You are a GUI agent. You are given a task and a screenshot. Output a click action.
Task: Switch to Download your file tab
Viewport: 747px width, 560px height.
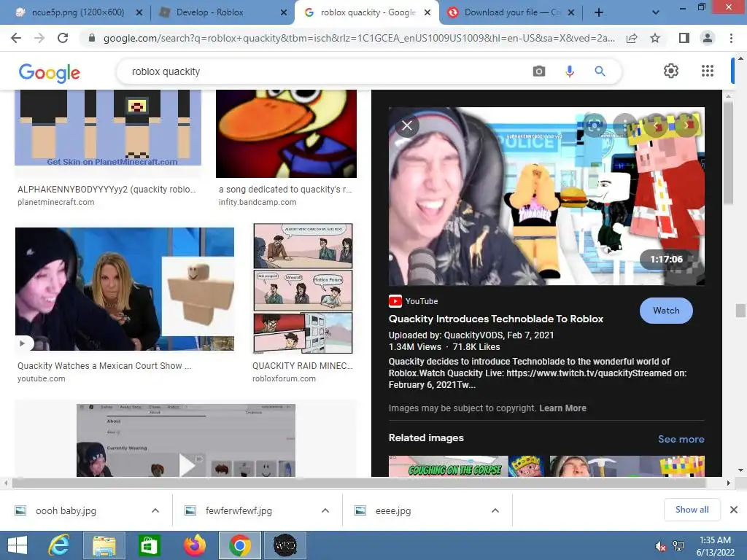pyautogui.click(x=512, y=13)
